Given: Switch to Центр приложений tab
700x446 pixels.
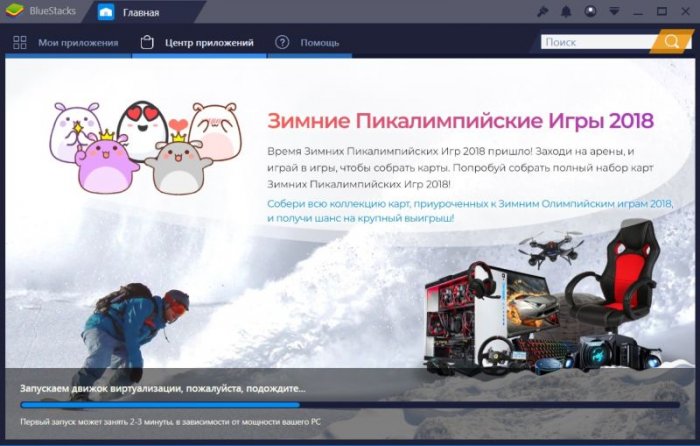Looking at the screenshot, I should (x=199, y=43).
